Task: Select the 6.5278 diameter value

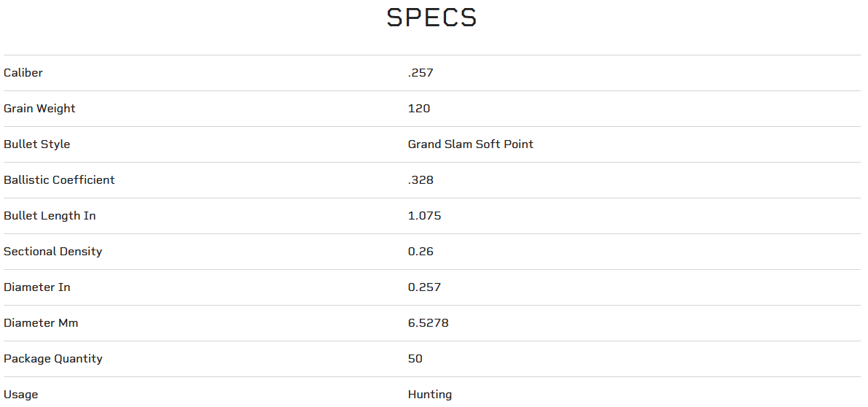Action: pos(428,323)
